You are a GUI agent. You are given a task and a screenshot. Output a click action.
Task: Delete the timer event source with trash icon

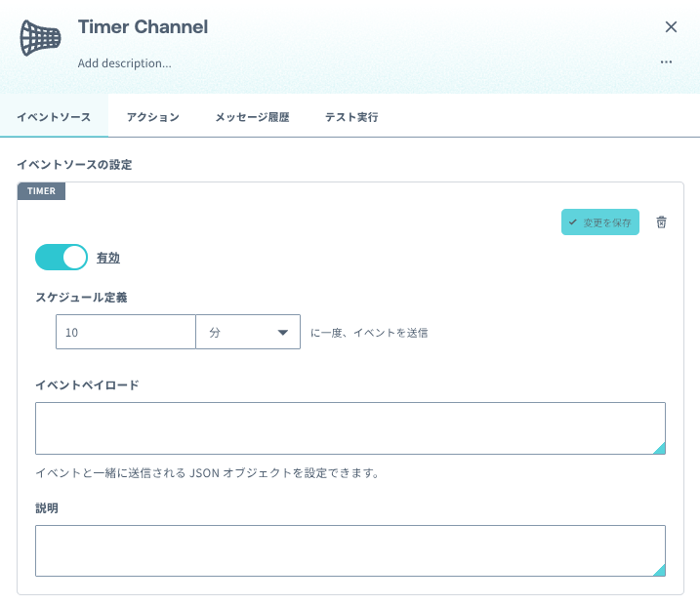click(x=661, y=222)
